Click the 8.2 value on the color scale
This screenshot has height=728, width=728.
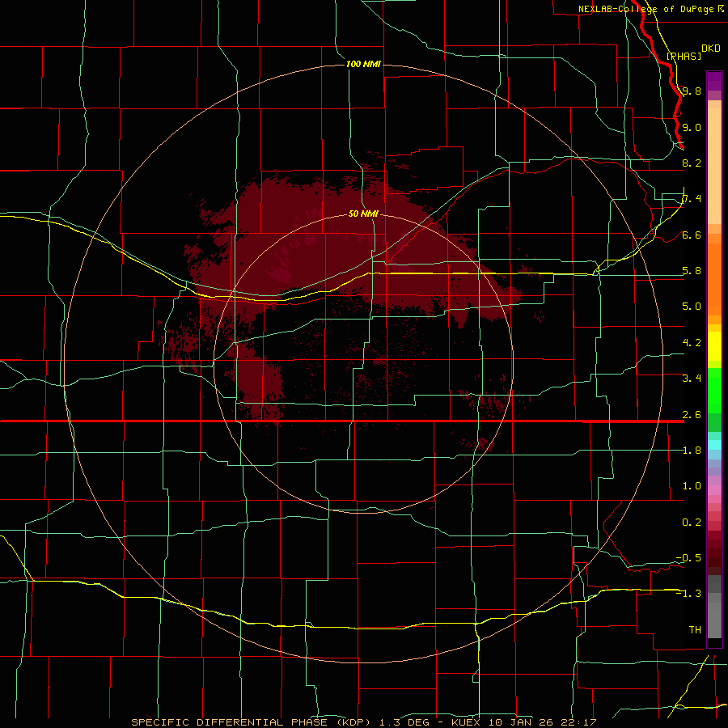click(x=692, y=163)
